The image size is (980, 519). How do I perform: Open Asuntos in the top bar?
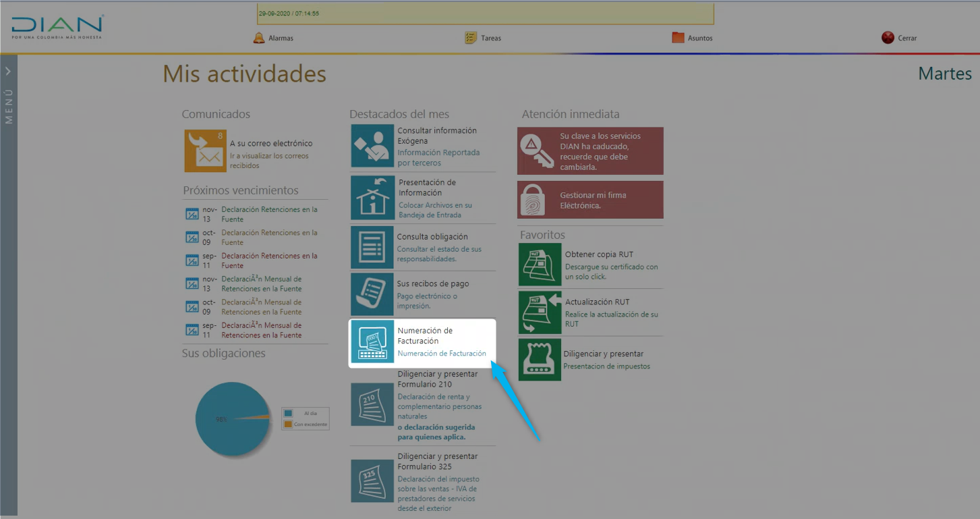click(x=692, y=38)
